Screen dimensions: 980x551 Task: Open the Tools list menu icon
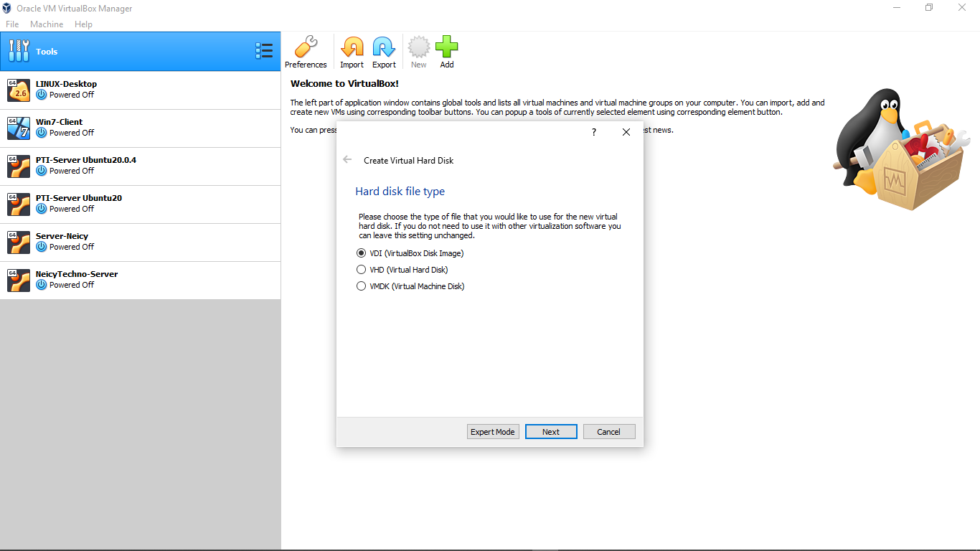point(264,51)
